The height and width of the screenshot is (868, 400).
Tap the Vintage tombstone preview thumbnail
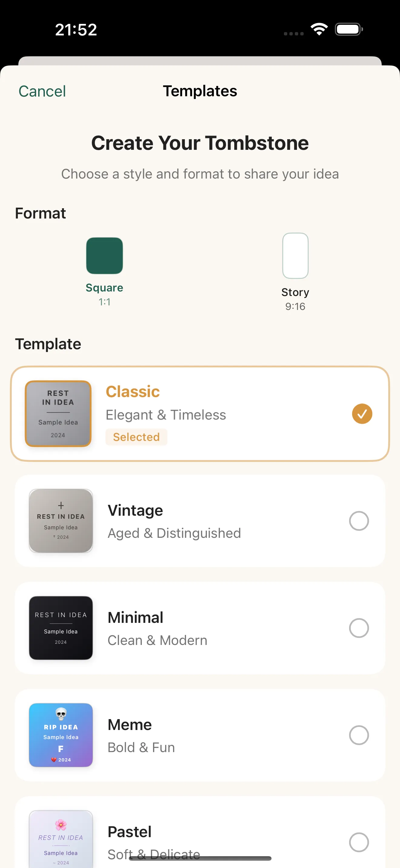tap(61, 521)
